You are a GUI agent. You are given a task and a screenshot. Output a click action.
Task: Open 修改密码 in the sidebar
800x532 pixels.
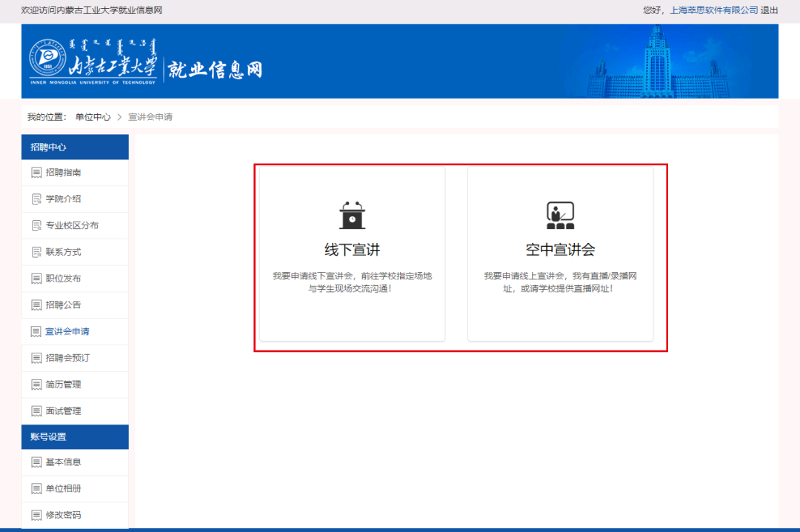tap(63, 515)
